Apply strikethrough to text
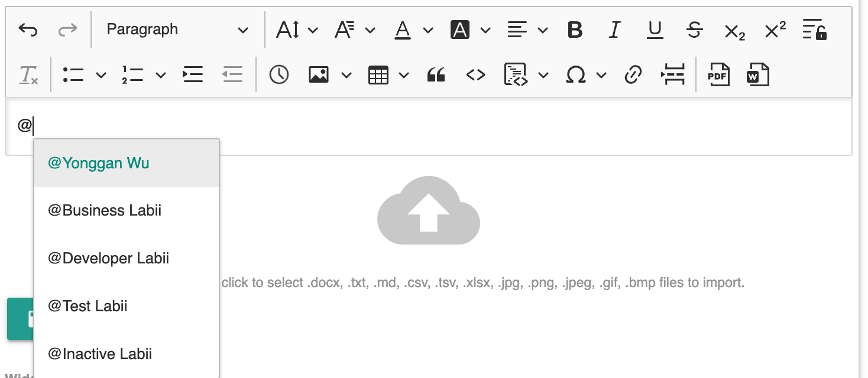868x378 pixels. coord(695,30)
